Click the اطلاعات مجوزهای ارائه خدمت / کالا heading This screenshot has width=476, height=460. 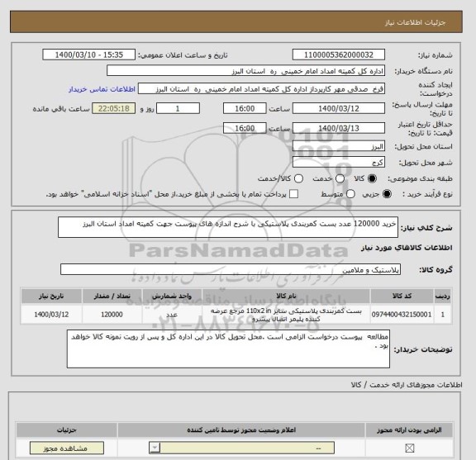click(x=407, y=385)
